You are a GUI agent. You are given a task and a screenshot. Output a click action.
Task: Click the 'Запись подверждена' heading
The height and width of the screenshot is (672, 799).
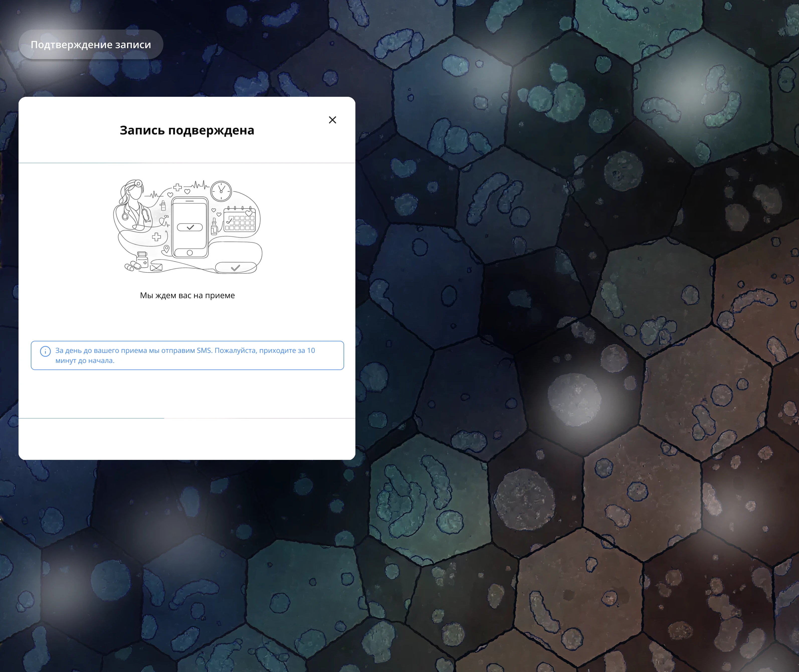click(187, 130)
